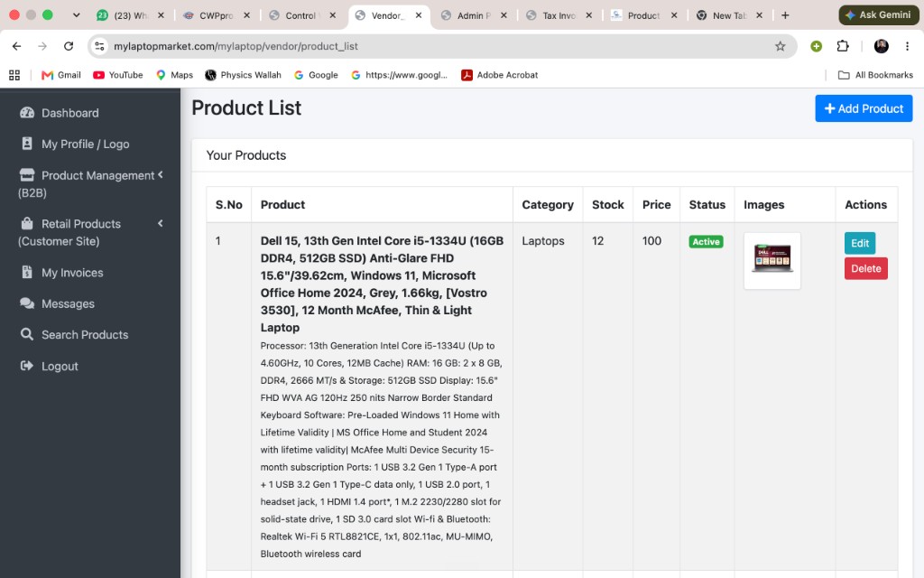Image resolution: width=924 pixels, height=578 pixels.
Task: Click the Your Products heading
Action: click(x=245, y=155)
